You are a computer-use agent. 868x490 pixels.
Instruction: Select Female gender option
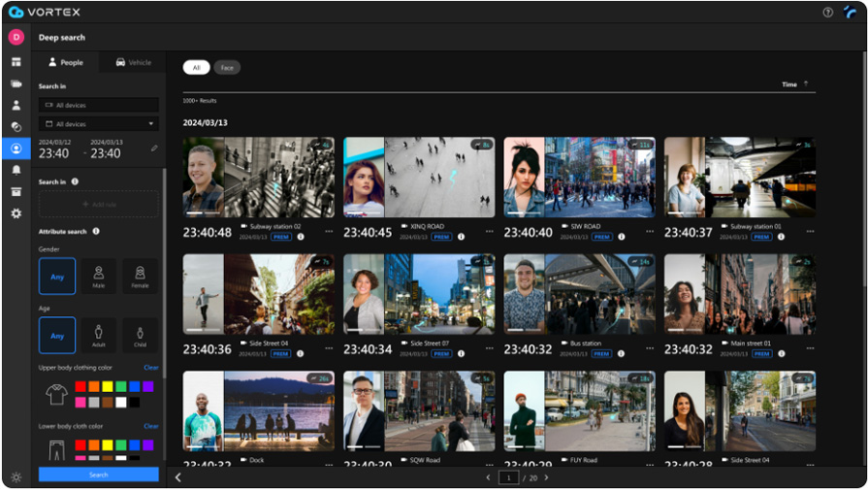(x=140, y=276)
